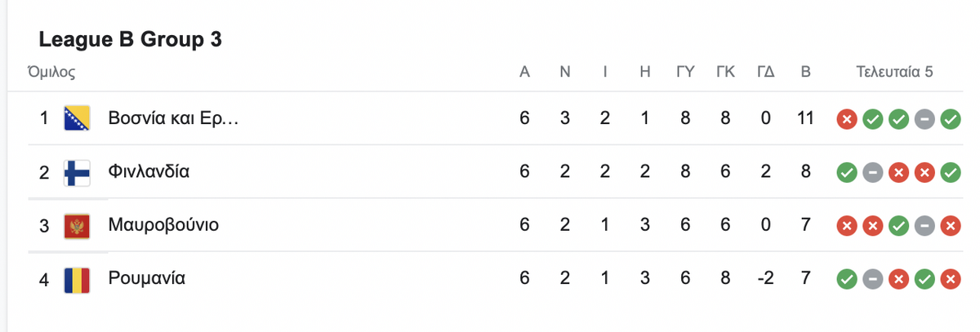
Task: Click Bosnia's gray draw icon
Action: tap(924, 120)
